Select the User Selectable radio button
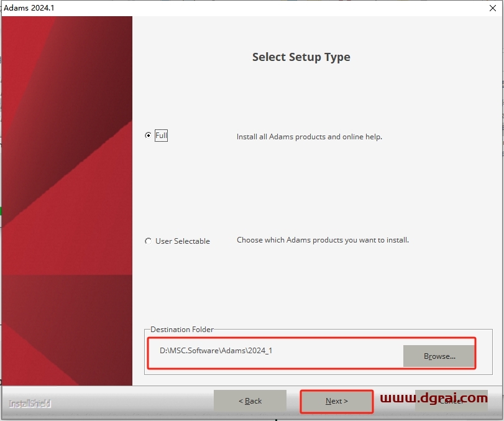504x421 pixels. coord(148,241)
